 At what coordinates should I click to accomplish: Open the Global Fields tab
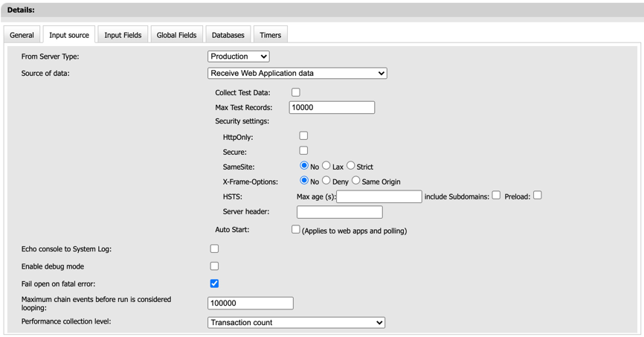pyautogui.click(x=176, y=35)
